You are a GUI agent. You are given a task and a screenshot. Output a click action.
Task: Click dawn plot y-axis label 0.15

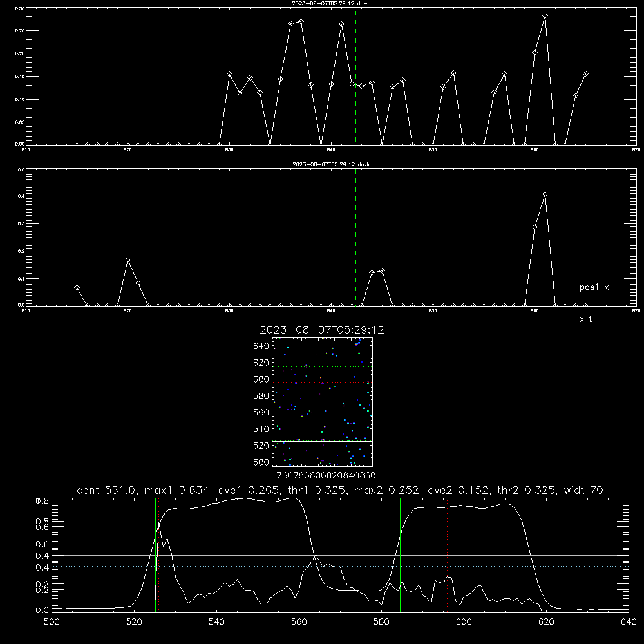20,77
